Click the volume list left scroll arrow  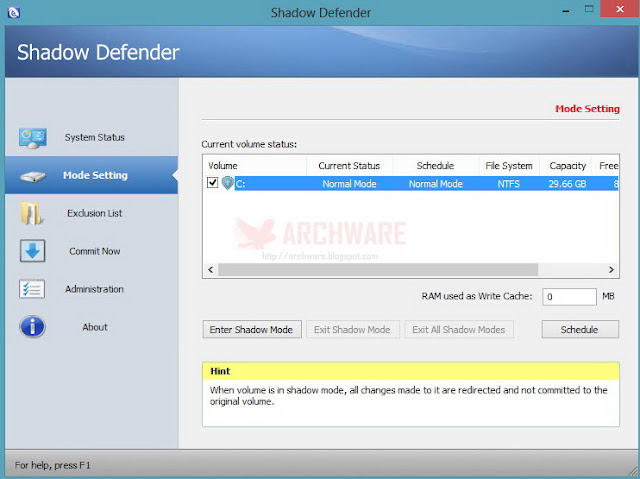(x=211, y=269)
